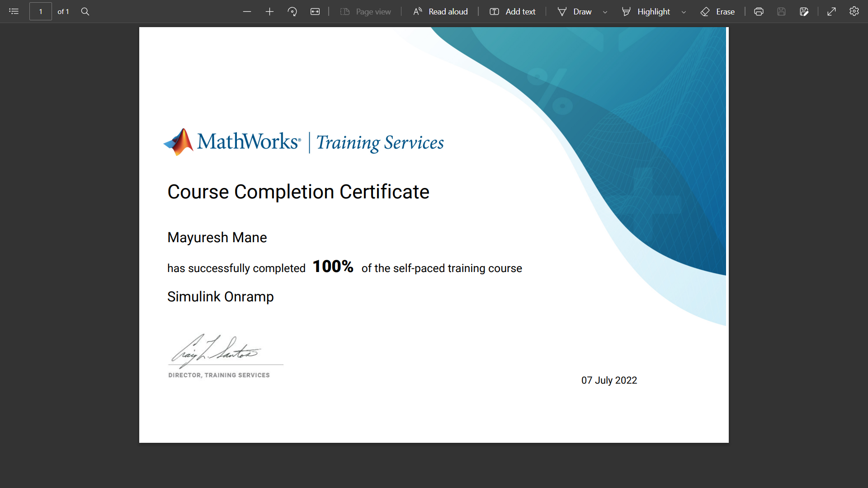Activate the Draw tool
This screenshot has height=488, width=868.
coord(574,11)
